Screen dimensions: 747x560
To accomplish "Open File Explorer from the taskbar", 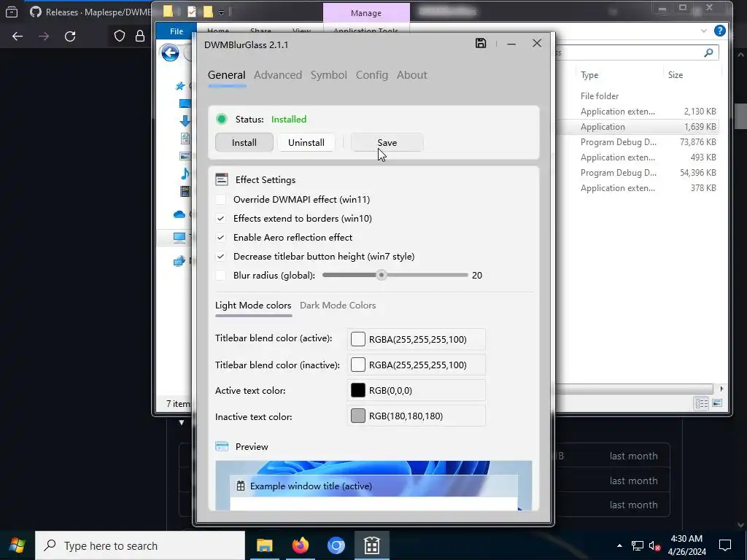I will point(264,545).
